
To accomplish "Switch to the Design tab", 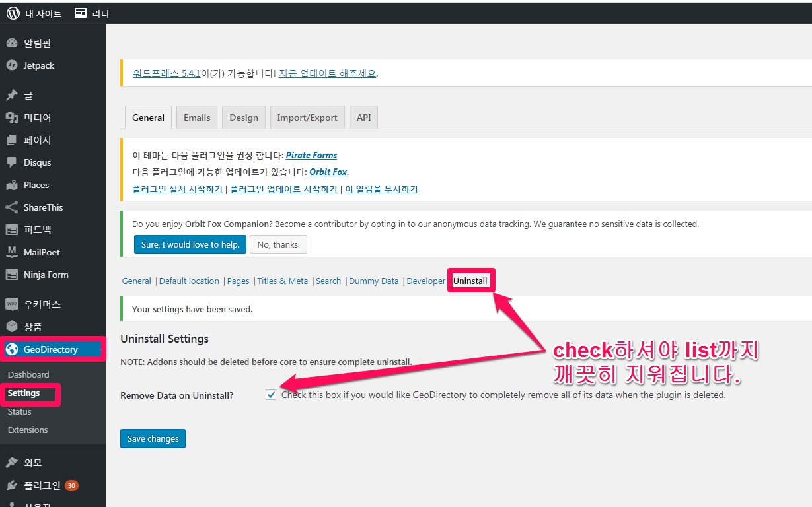I will coord(244,118).
